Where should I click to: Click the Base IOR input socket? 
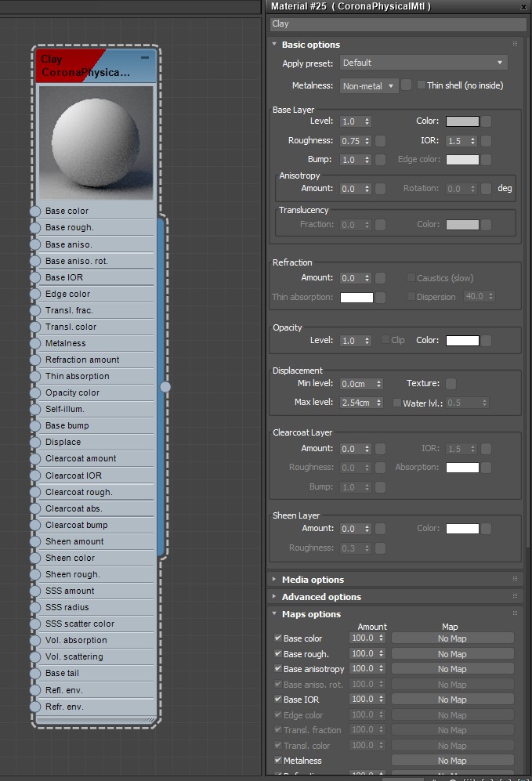click(x=35, y=277)
